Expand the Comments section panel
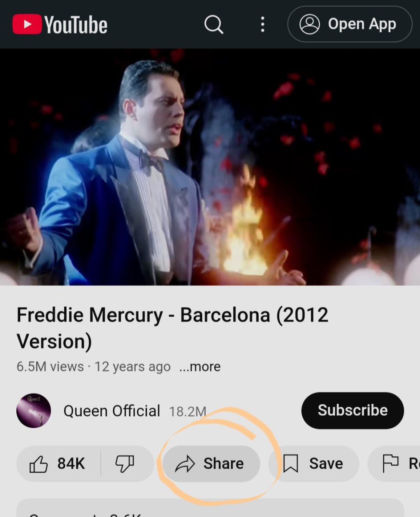This screenshot has height=517, width=420. (x=210, y=511)
